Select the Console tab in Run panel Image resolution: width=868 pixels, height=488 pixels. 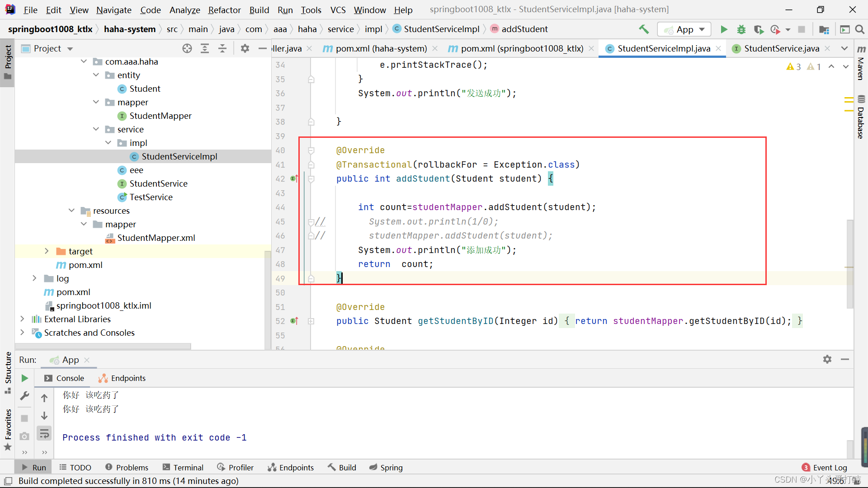71,378
